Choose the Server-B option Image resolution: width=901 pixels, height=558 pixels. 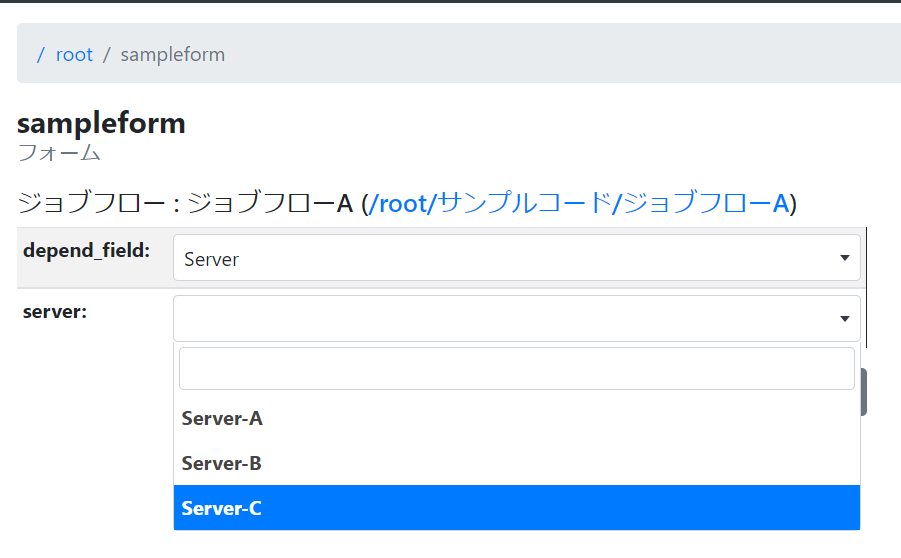coord(222,464)
